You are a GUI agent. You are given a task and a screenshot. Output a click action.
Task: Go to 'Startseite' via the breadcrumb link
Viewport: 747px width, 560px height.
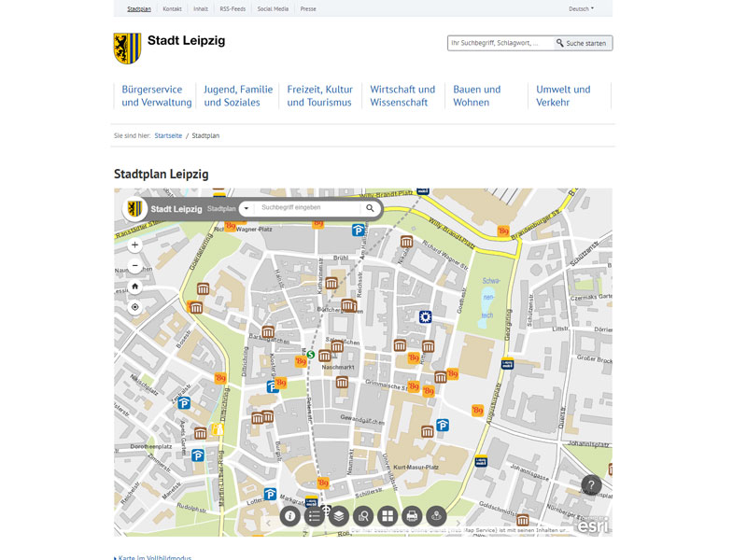168,134
